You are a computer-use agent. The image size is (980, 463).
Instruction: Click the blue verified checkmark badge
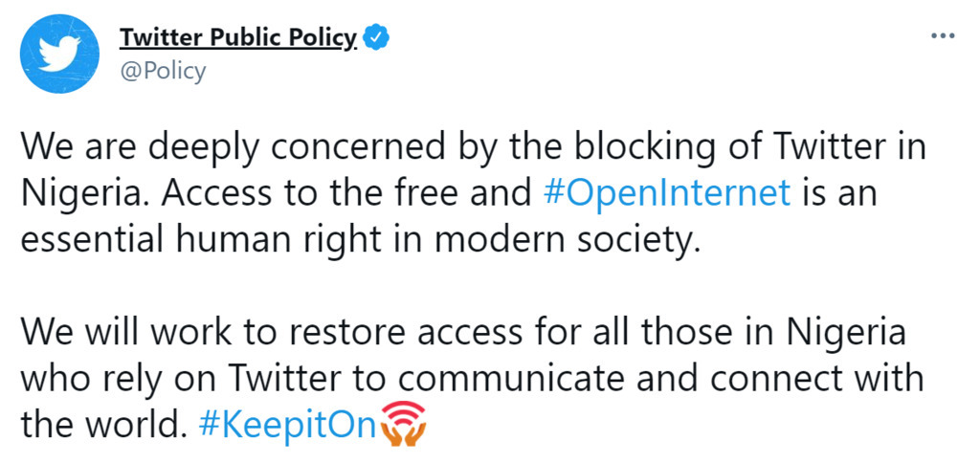(377, 38)
